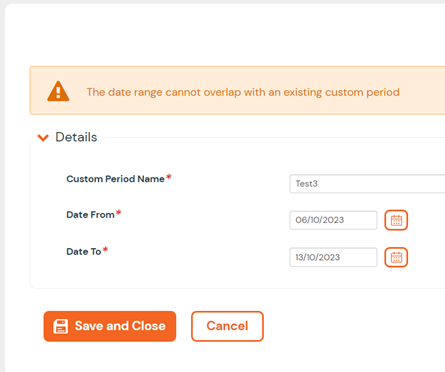The height and width of the screenshot is (372, 445).
Task: Click the Date To label
Action: pyautogui.click(x=84, y=251)
